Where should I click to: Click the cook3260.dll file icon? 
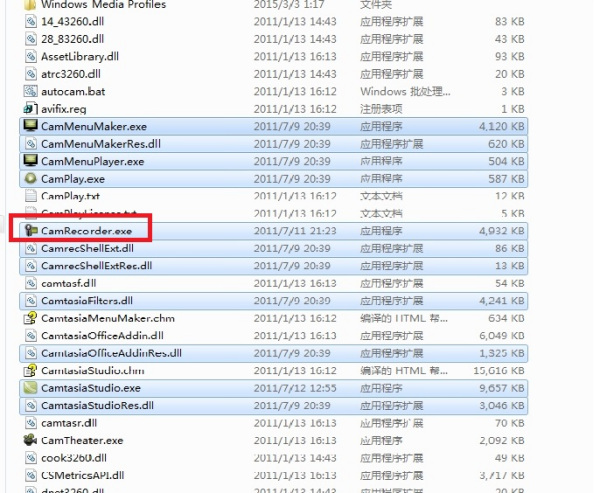31,458
